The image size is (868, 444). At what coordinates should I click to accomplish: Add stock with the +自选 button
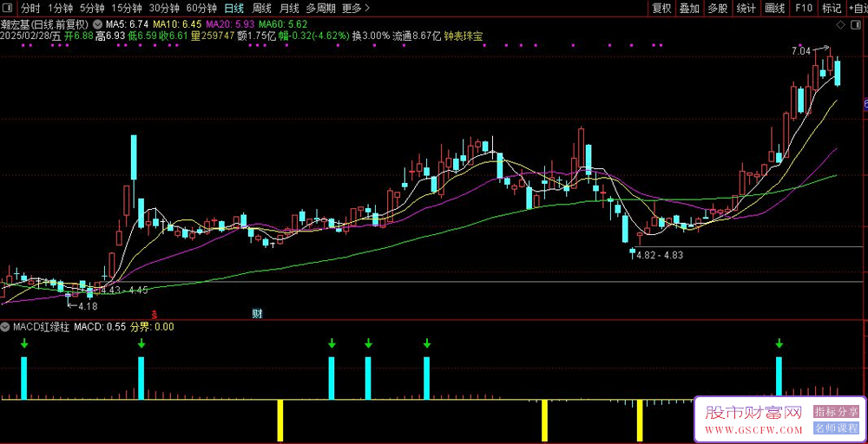coord(857,9)
